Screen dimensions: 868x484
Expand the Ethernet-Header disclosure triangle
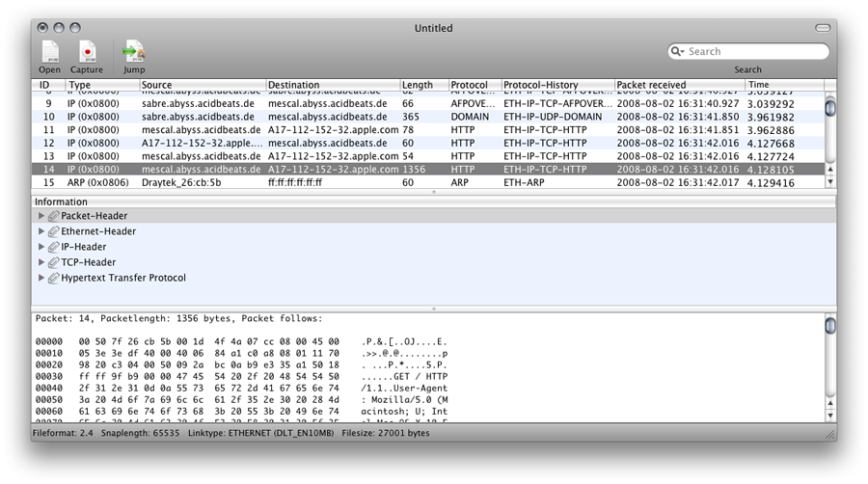(x=41, y=231)
